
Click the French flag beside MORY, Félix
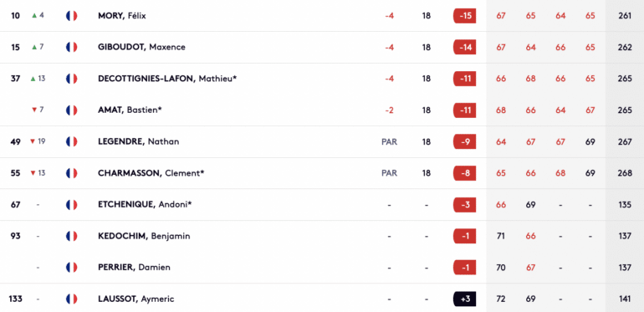71,16
